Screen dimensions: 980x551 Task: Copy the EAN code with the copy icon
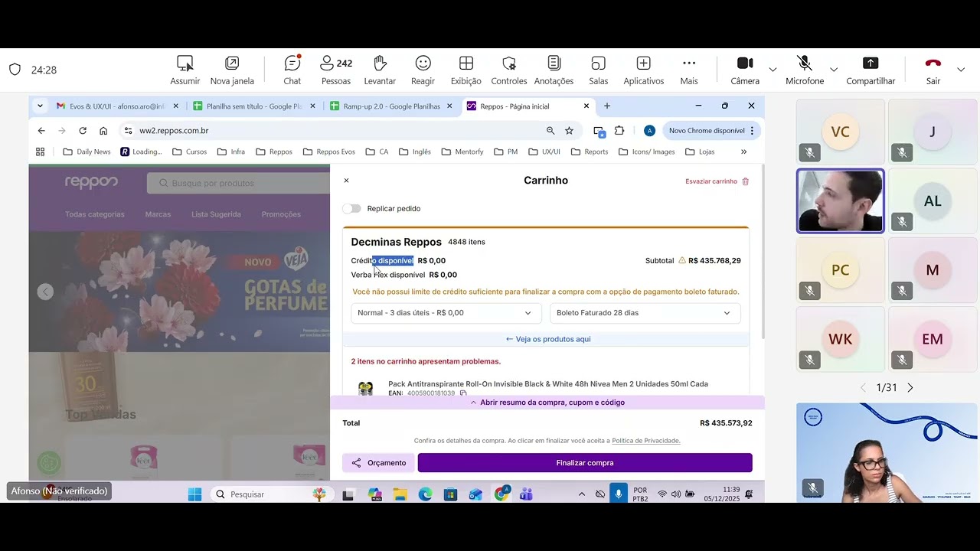click(x=463, y=393)
